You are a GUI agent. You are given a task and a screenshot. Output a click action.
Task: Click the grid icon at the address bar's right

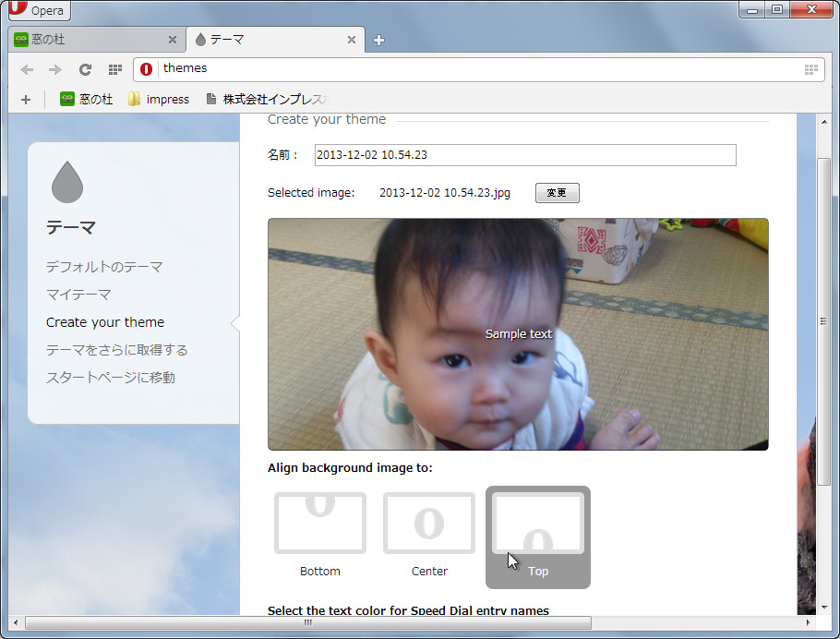pyautogui.click(x=810, y=69)
